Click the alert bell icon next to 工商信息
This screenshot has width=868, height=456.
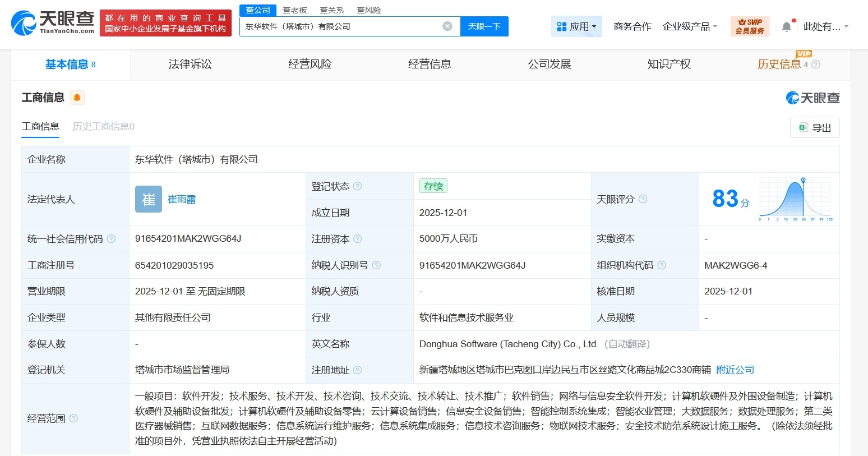tap(77, 97)
